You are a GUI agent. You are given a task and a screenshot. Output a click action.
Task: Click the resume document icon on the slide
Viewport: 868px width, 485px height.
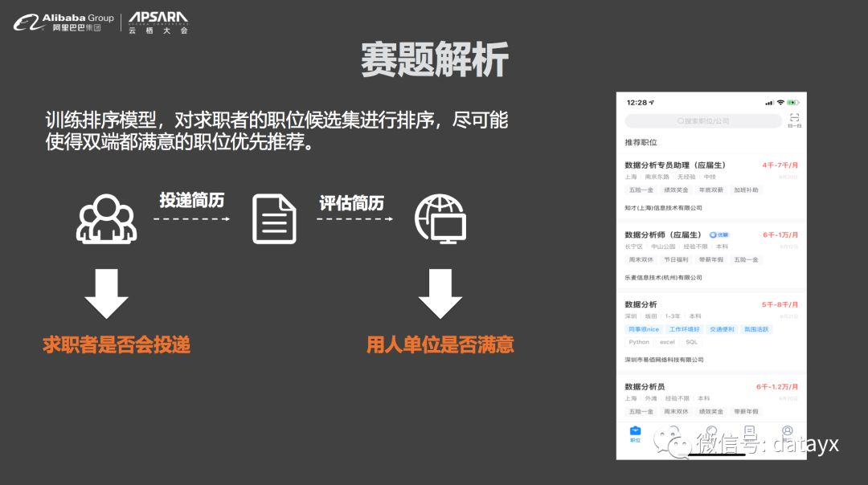point(274,219)
